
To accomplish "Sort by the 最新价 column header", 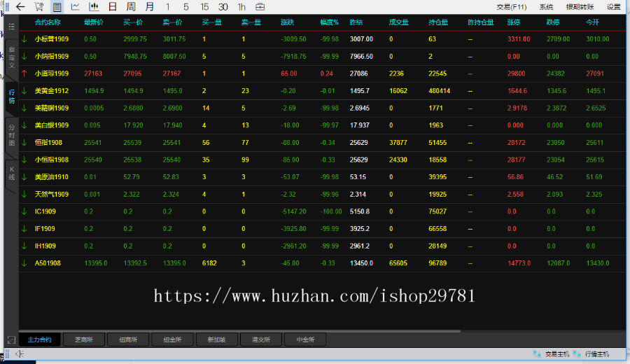I will click(x=94, y=22).
